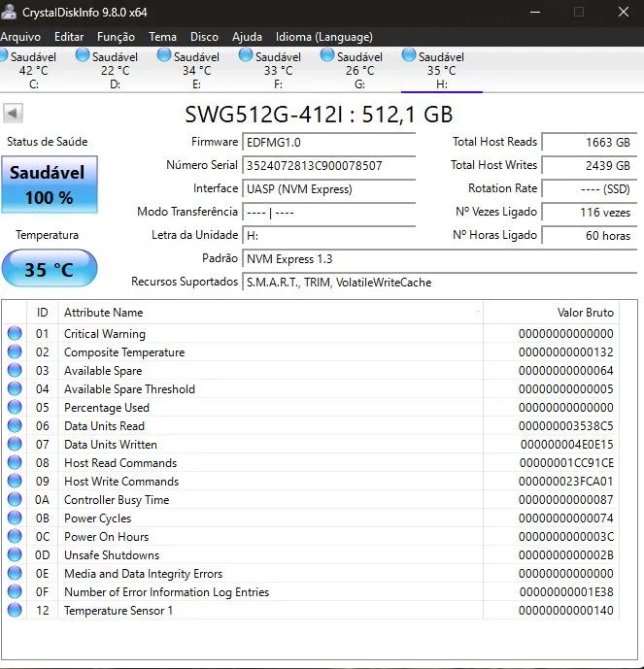Click the status icon for Critical Warning

point(15,333)
